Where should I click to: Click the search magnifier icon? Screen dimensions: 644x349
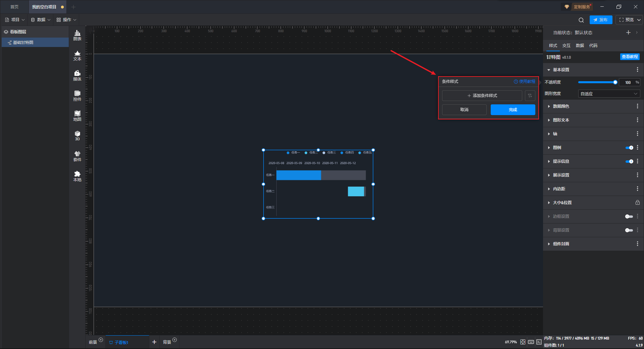coord(581,20)
